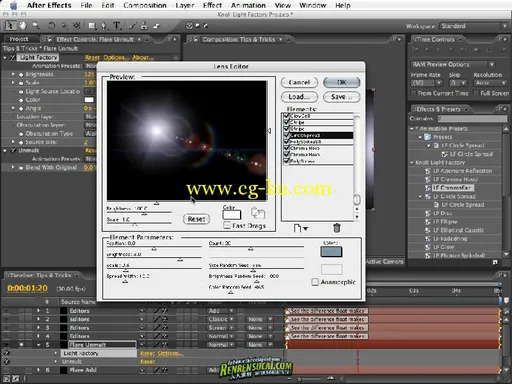Toggle the first checkbox in Elements list
The width and height of the screenshot is (512, 384).
click(286, 116)
